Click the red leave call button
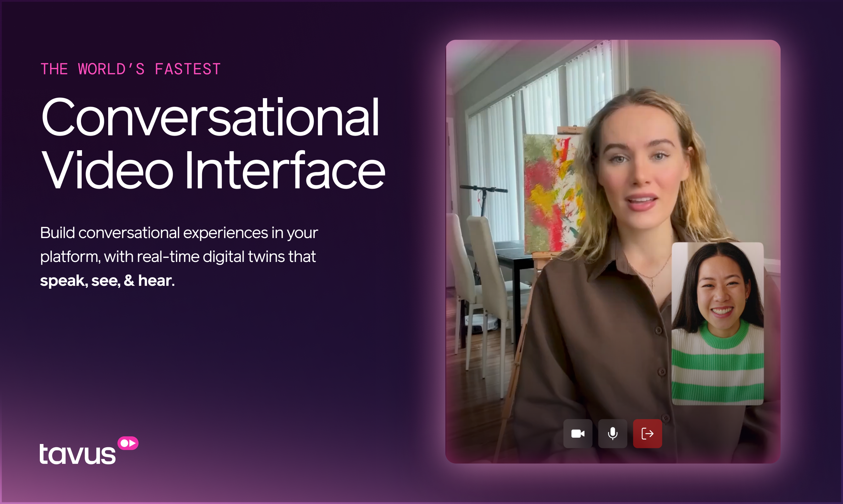The image size is (843, 504). tap(647, 433)
